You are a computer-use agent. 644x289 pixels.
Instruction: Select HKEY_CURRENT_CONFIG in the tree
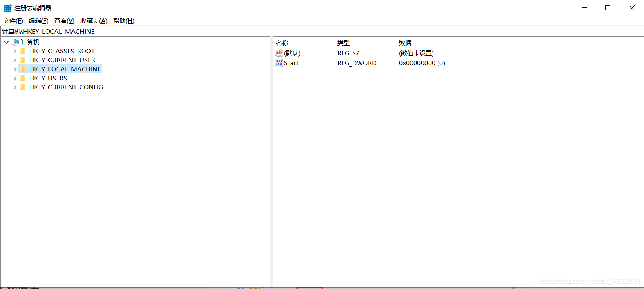(x=66, y=87)
